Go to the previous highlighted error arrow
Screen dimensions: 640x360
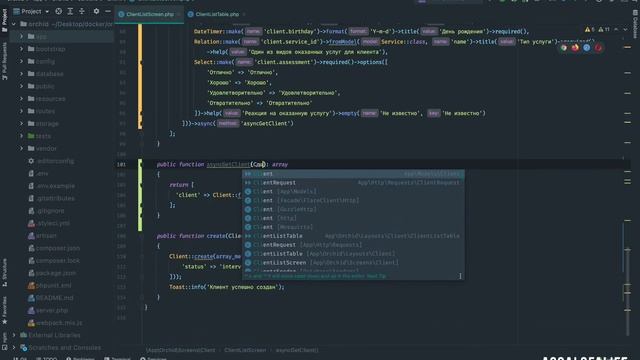[x=616, y=29]
